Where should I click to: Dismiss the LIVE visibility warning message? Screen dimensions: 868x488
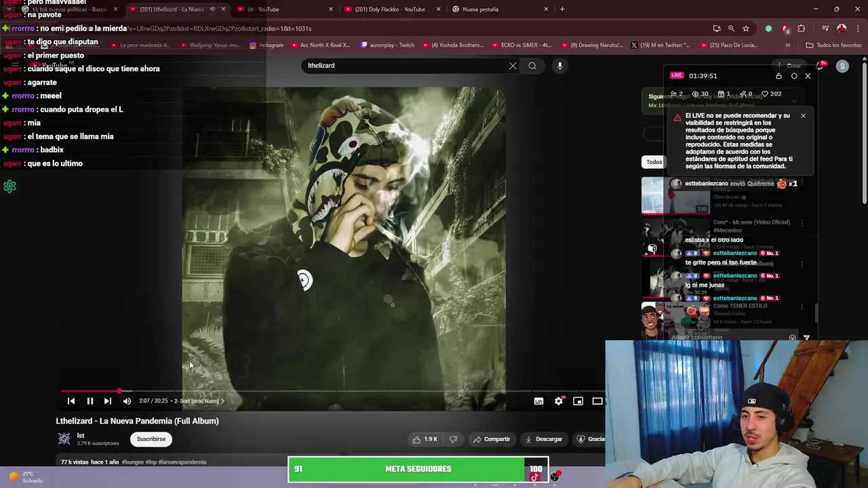click(803, 116)
